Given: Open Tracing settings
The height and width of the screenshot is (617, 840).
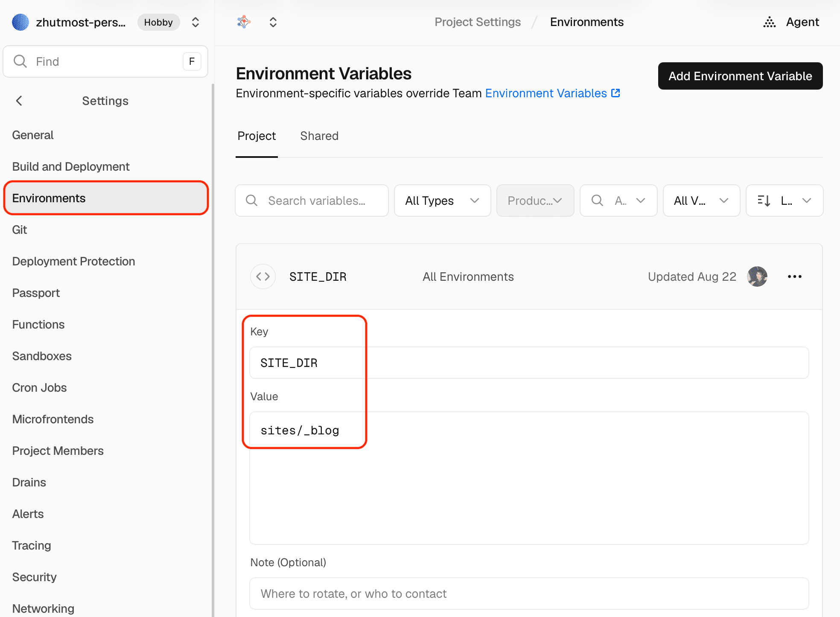Looking at the screenshot, I should click(x=32, y=545).
